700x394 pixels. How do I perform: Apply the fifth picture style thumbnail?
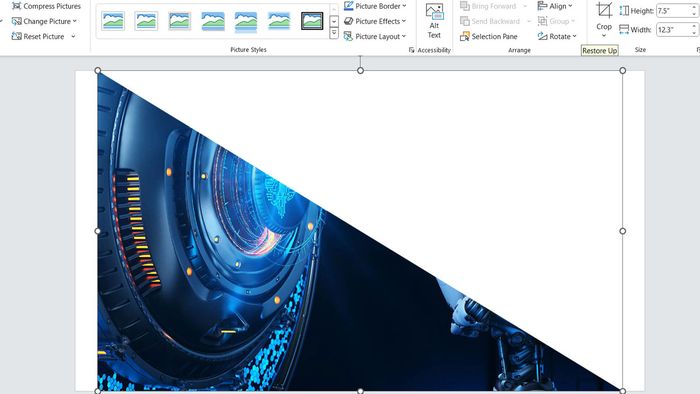pos(246,21)
